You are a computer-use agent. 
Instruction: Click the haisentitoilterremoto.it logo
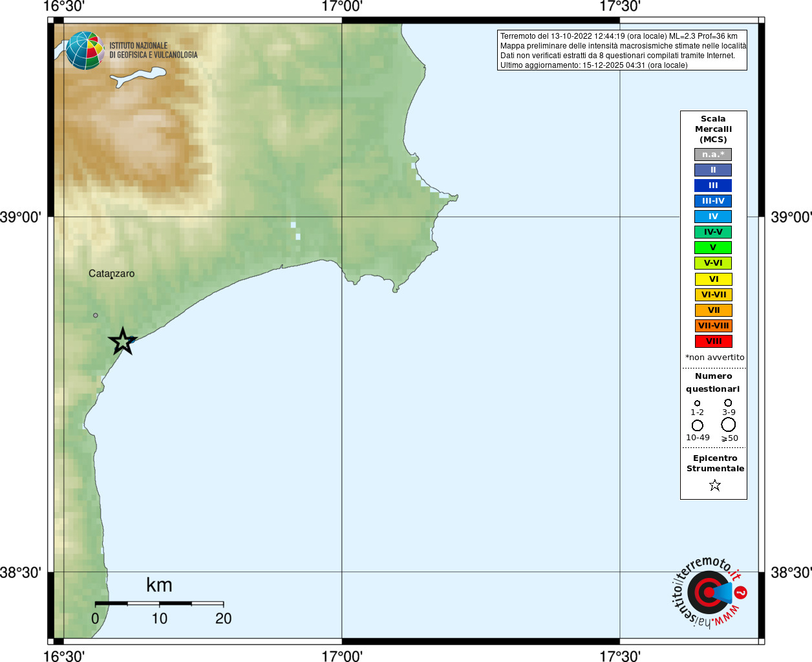coord(709,592)
